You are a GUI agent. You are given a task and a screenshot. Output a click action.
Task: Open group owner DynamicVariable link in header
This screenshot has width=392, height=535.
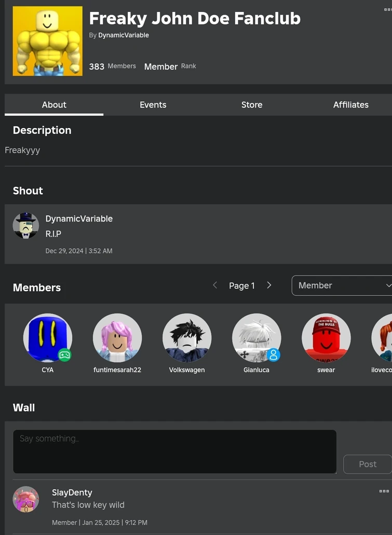point(124,35)
